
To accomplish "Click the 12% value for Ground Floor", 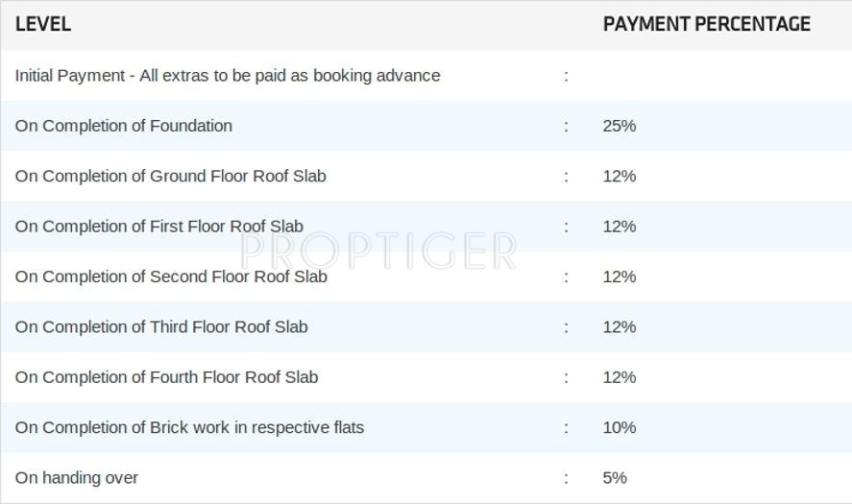I will click(x=620, y=177).
